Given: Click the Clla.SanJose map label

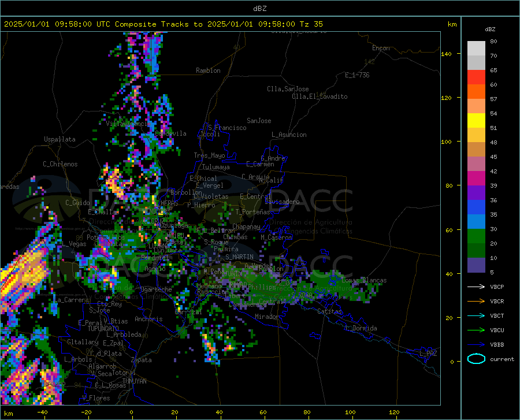Looking at the screenshot, I should point(288,89).
